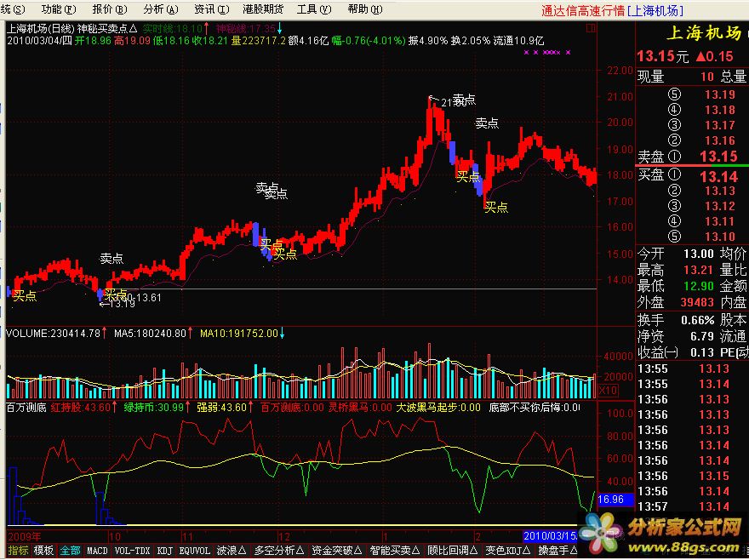Switch to the 智能买卖△ indicator tab

[395, 551]
